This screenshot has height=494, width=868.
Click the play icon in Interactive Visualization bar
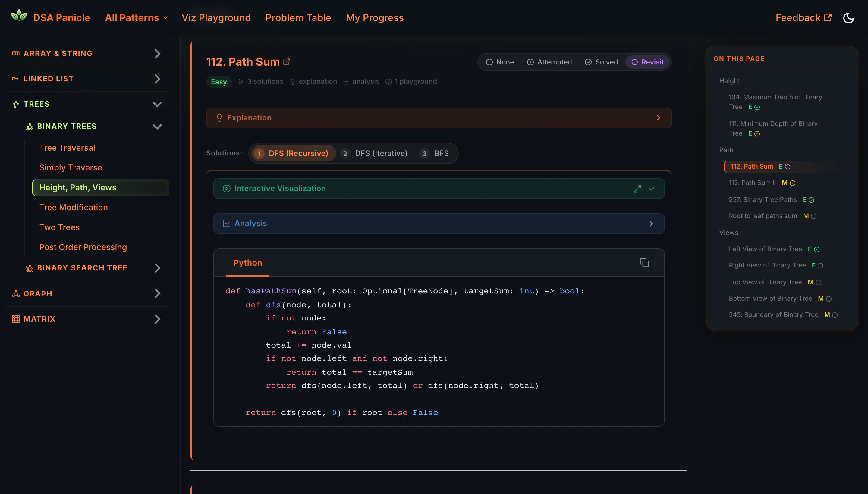click(x=226, y=188)
